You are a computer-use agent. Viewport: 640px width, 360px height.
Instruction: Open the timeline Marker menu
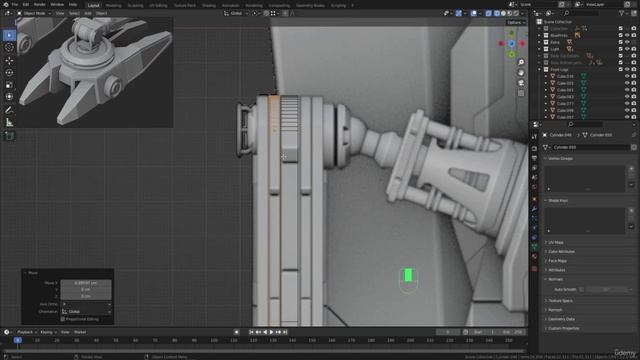[x=80, y=332]
